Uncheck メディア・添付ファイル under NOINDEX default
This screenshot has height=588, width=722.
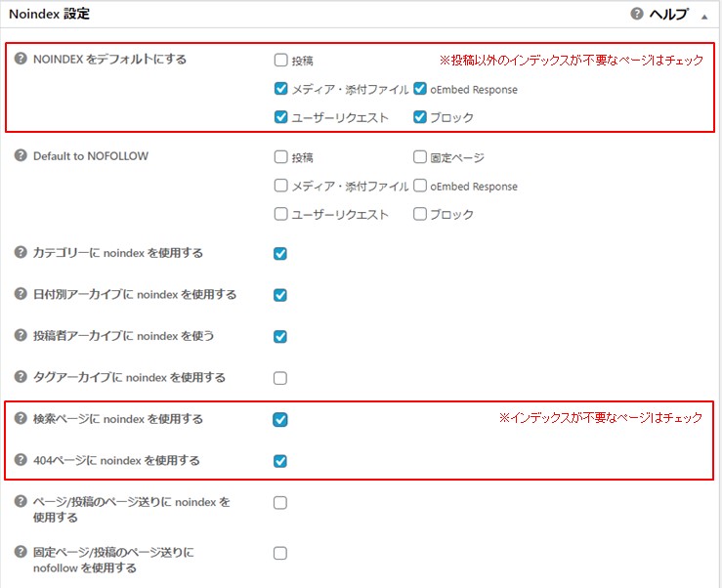(x=281, y=90)
